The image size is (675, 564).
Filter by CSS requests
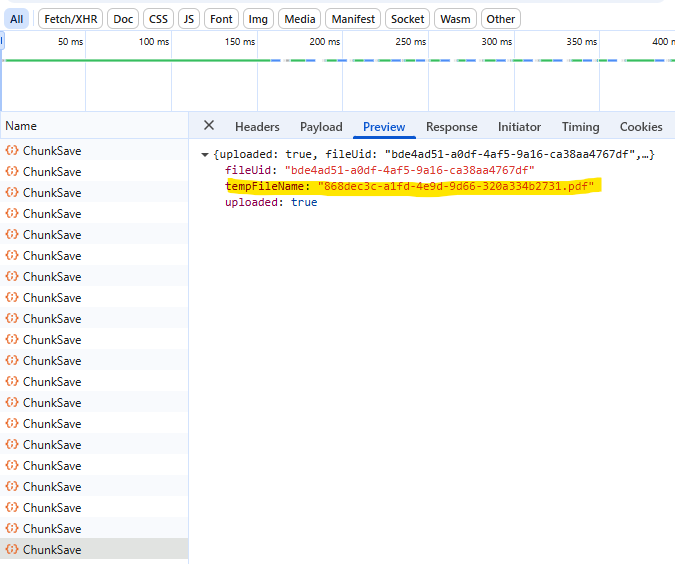point(157,19)
